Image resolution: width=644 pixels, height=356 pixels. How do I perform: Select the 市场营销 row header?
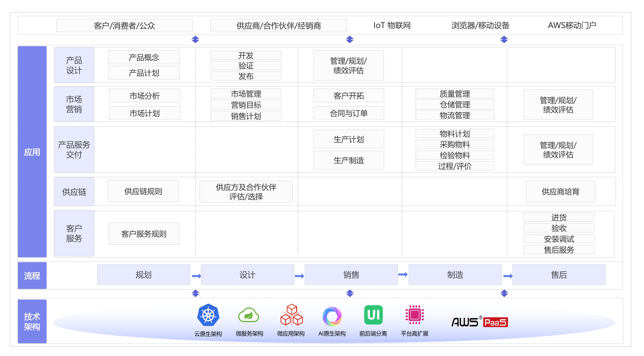74,104
